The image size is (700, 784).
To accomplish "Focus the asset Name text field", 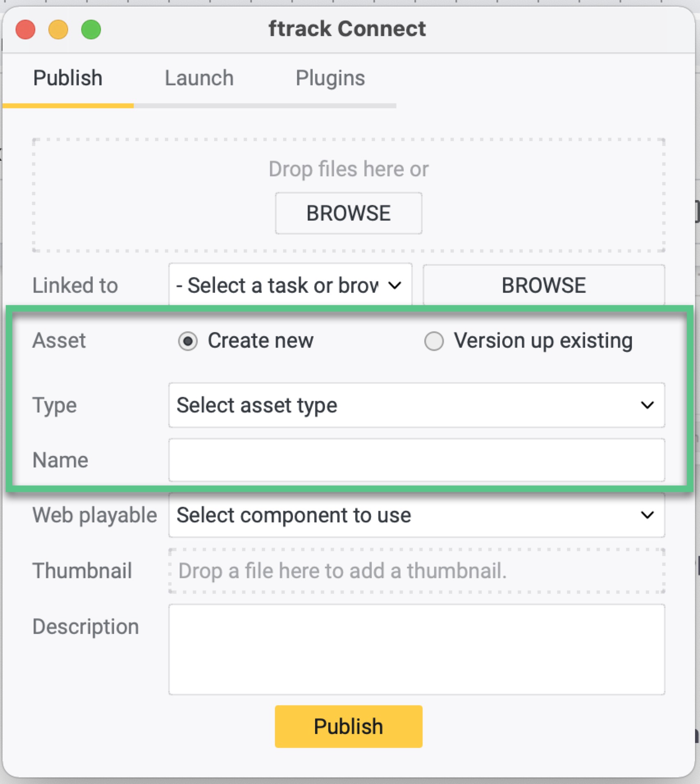I will click(416, 460).
